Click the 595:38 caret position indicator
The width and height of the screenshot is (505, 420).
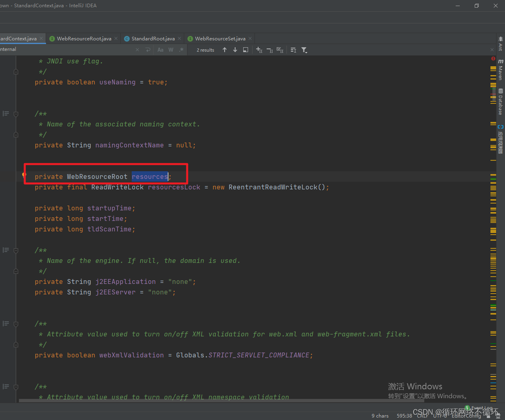click(404, 416)
